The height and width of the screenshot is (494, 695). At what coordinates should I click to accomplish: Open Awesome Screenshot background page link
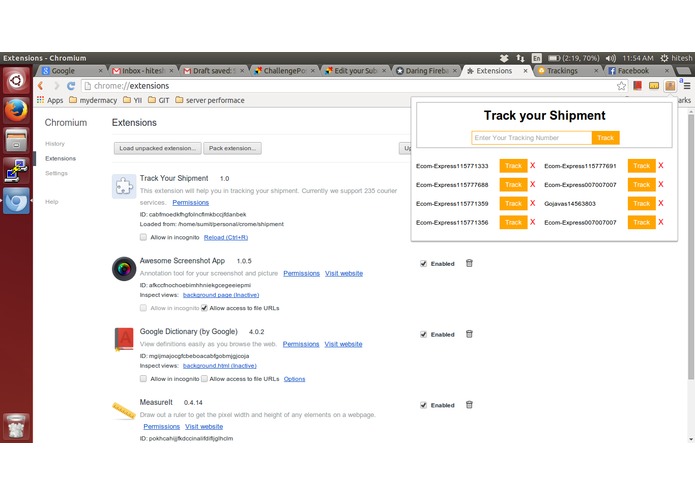(x=221, y=295)
